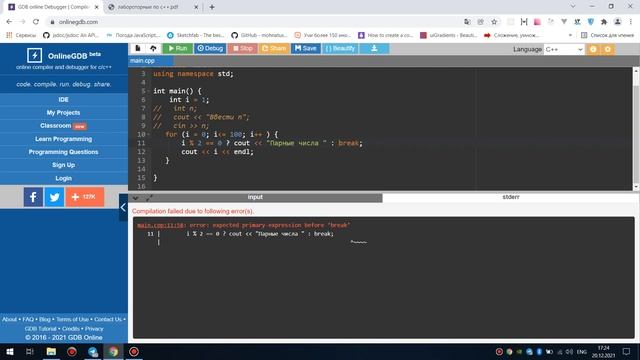Image resolution: width=640 pixels, height=360 pixels.
Task: Reload the page
Action: (36, 22)
